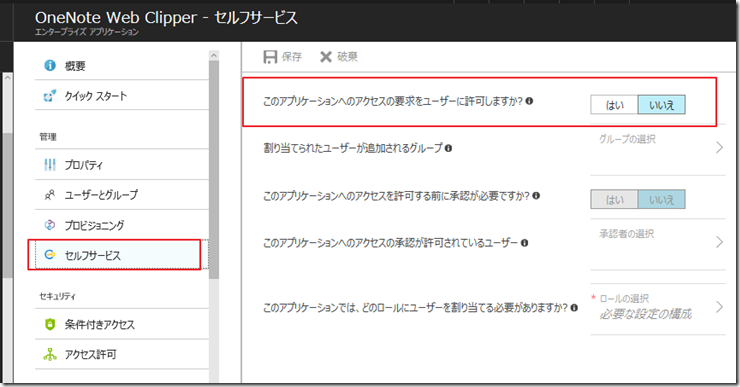Click the セキュリティ section heading
Image resolution: width=740 pixels, height=387 pixels.
[57, 296]
